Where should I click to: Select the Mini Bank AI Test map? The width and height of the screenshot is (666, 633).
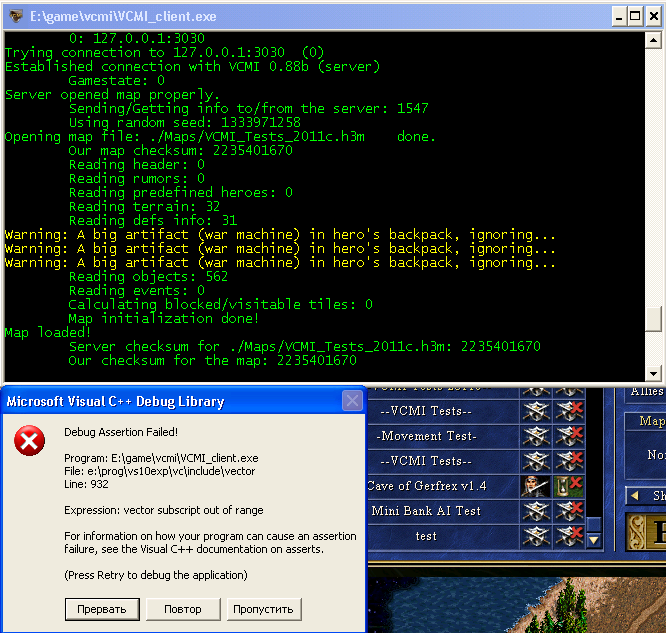426,511
